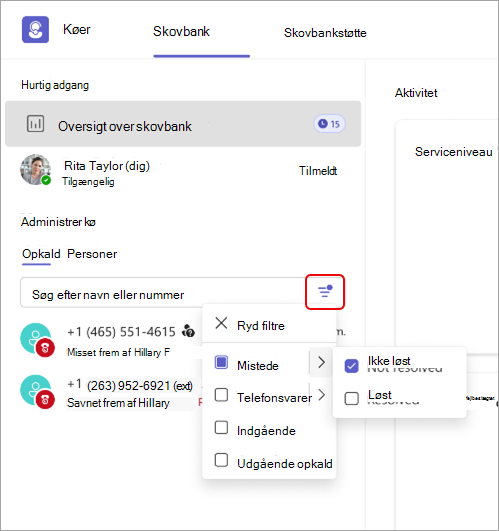Switch to the Skovbank tab
The width and height of the screenshot is (499, 531).
pyautogui.click(x=181, y=31)
